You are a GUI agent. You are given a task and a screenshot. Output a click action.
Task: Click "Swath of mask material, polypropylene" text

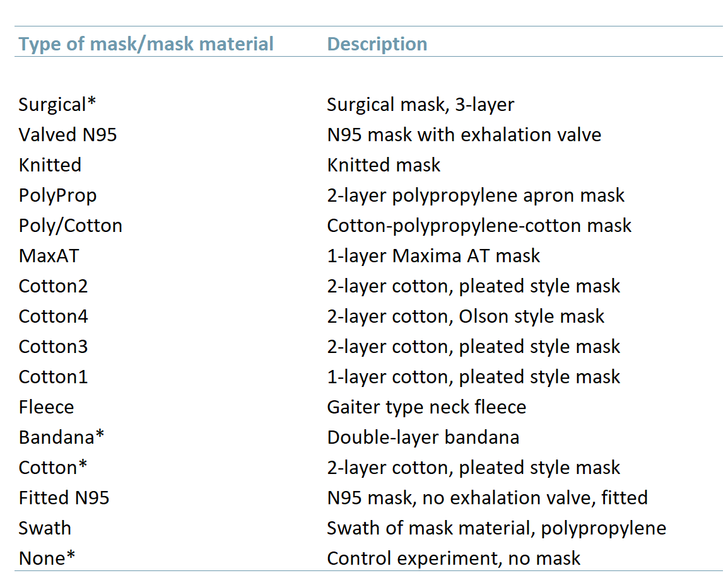(496, 528)
